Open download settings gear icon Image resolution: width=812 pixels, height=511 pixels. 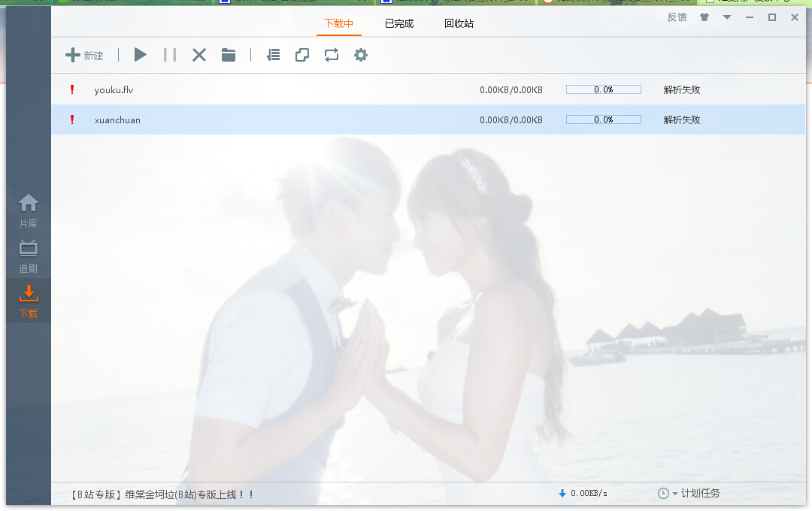(361, 55)
